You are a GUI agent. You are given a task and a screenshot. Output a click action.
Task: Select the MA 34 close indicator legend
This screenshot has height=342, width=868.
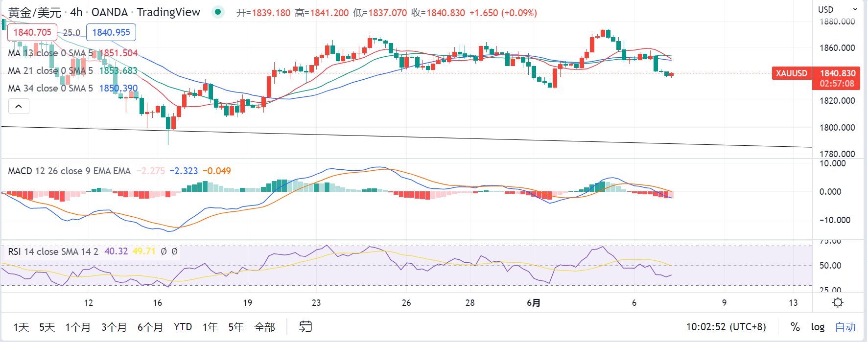click(x=50, y=88)
